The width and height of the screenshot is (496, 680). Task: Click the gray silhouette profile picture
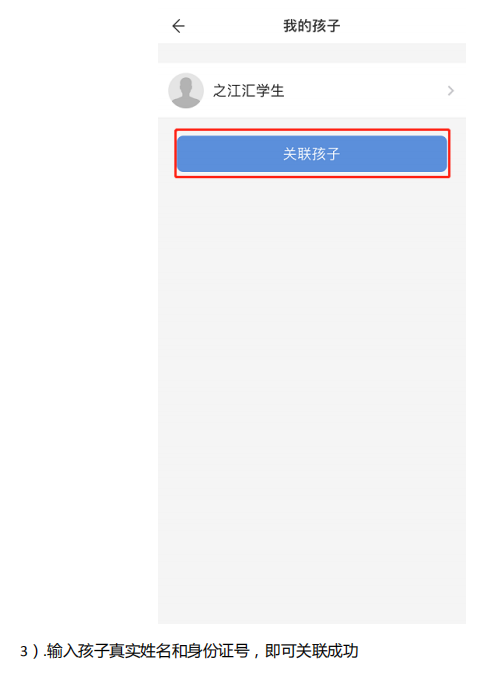click(186, 90)
